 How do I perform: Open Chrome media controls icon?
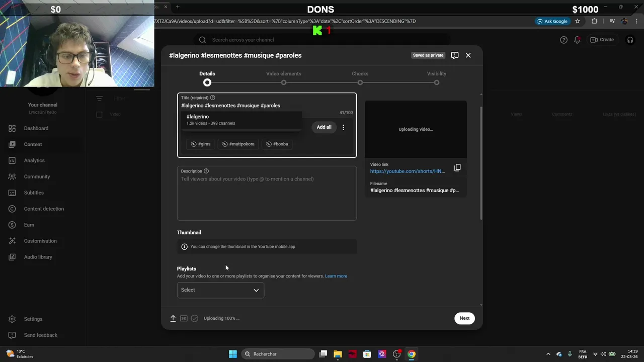pos(612,21)
